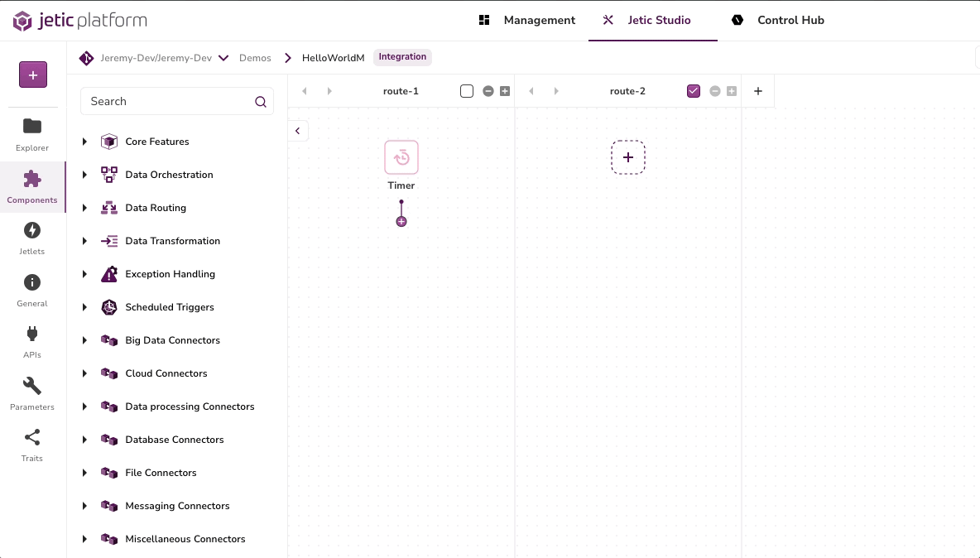980x558 pixels.
Task: Click the search magnifier icon
Action: 261,102
